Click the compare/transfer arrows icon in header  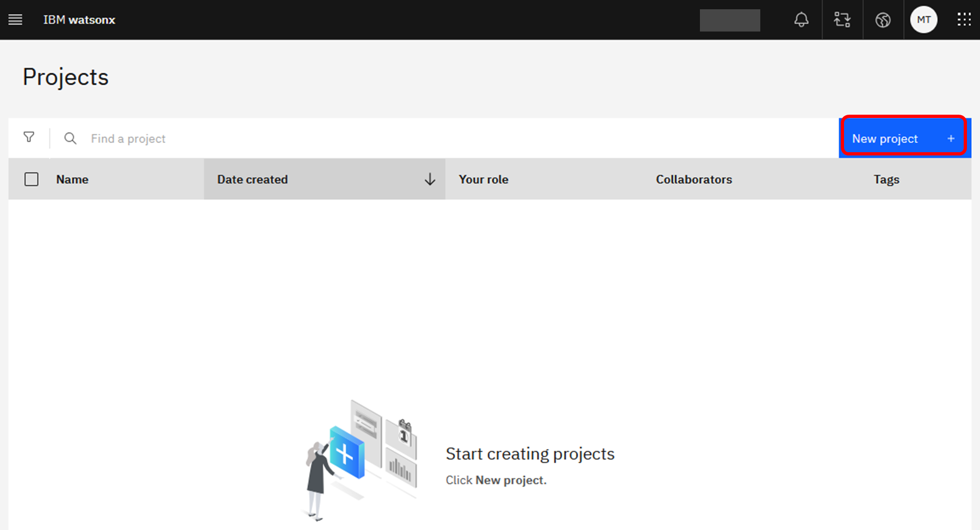(x=842, y=20)
